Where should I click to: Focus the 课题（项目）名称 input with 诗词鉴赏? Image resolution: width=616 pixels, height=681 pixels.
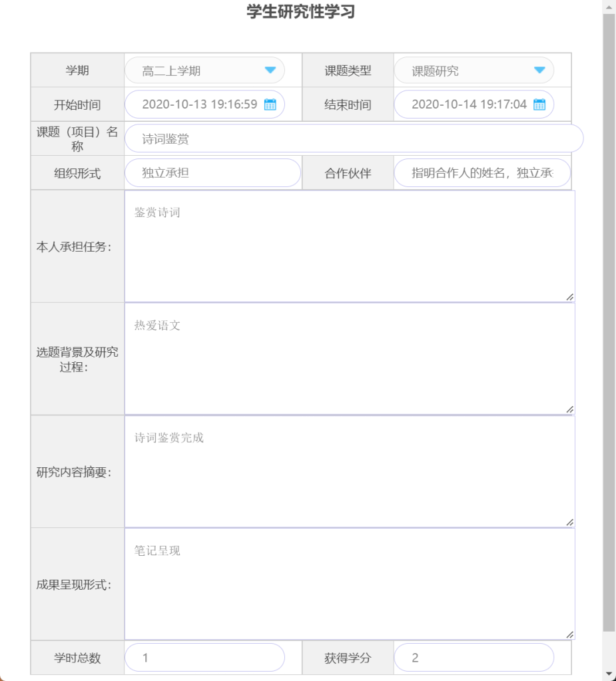[x=353, y=138]
